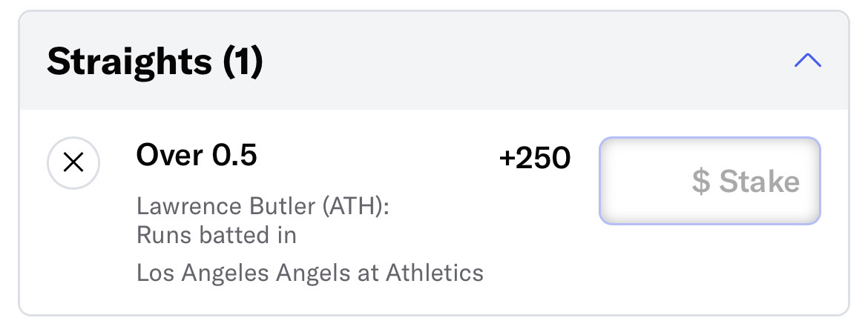Click the Straights (1) header title
Image resolution: width=868 pixels, height=335 pixels.
tap(155, 61)
